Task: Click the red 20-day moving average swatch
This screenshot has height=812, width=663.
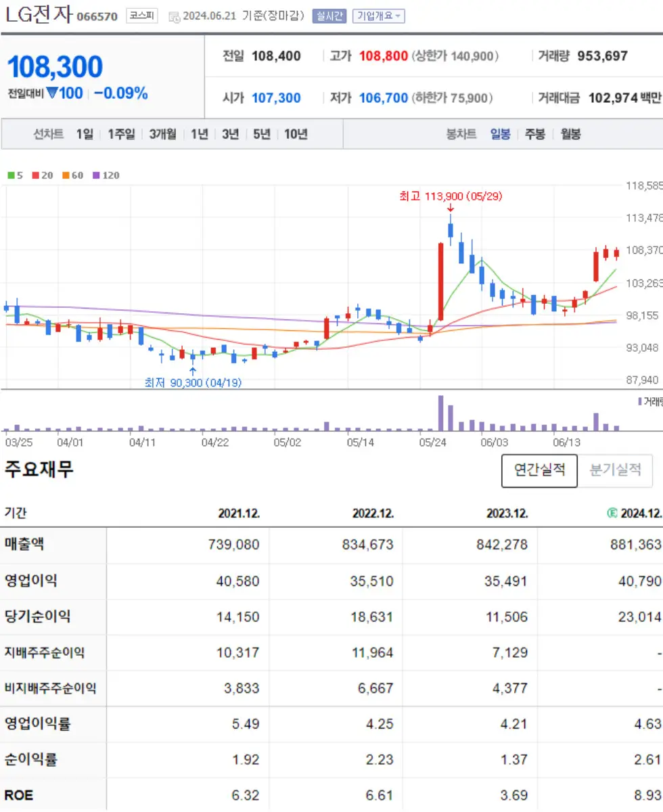Action: point(36,175)
